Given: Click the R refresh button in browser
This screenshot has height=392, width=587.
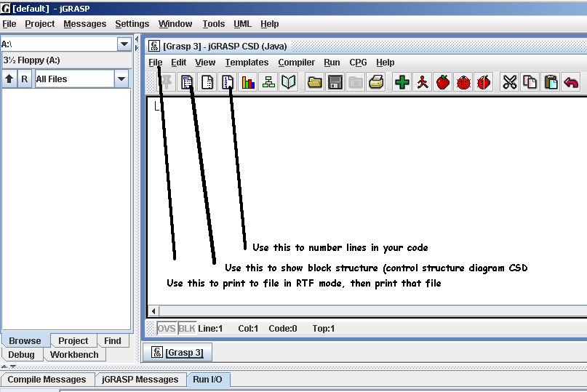Looking at the screenshot, I should coord(24,79).
